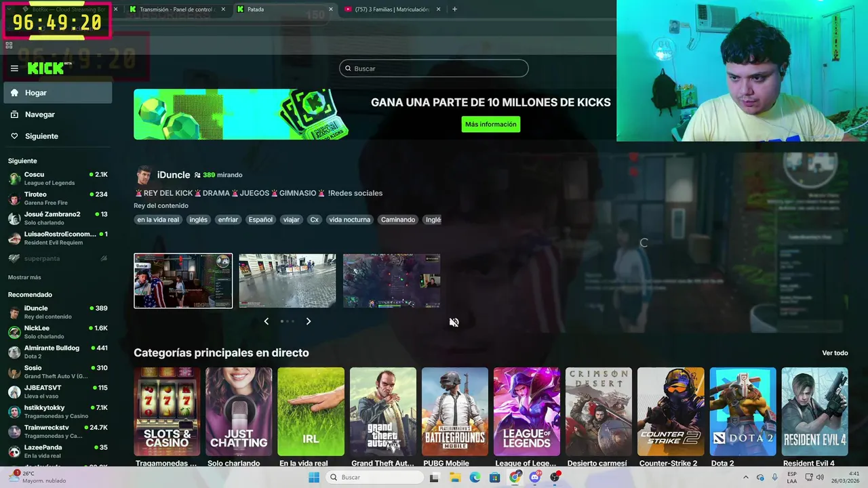The image size is (868, 488).
Task: Open Josué Zambrano2 channel
Action: pos(58,218)
